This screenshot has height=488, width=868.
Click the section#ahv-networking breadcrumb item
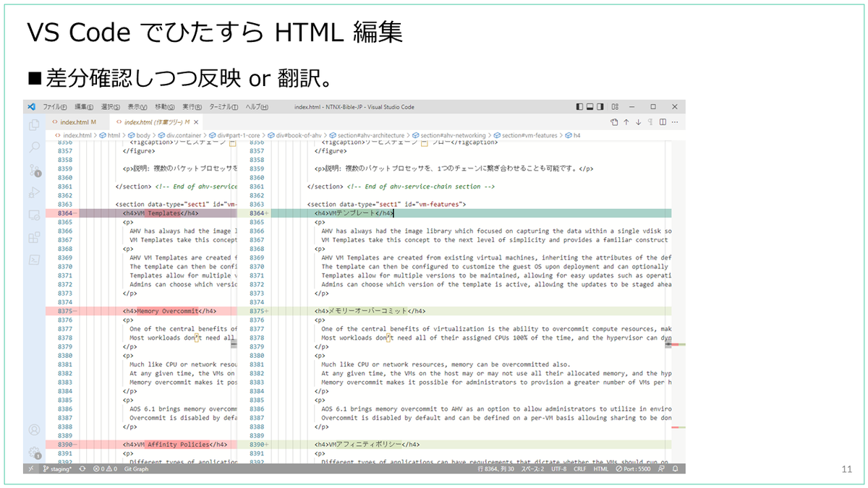(x=448, y=134)
